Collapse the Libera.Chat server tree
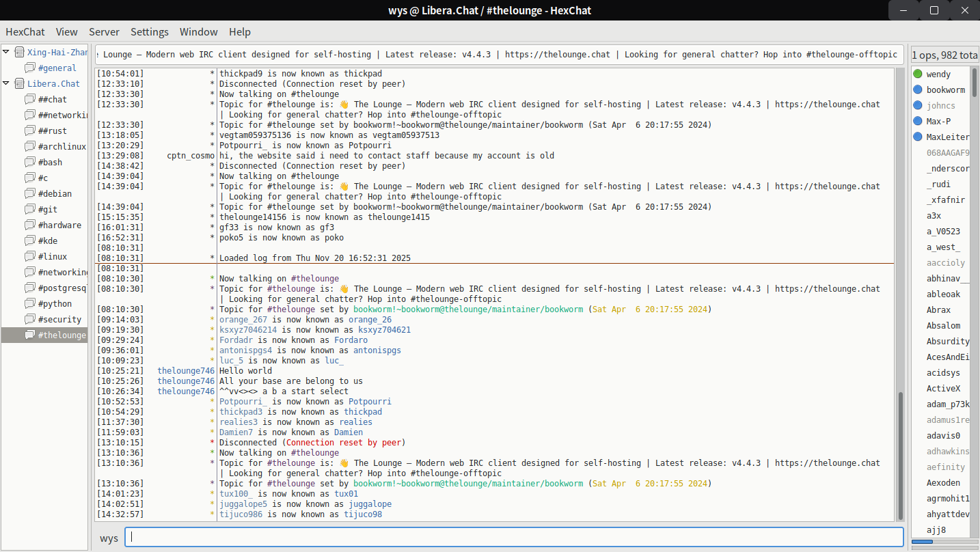The height and width of the screenshot is (552, 980). 7,83
